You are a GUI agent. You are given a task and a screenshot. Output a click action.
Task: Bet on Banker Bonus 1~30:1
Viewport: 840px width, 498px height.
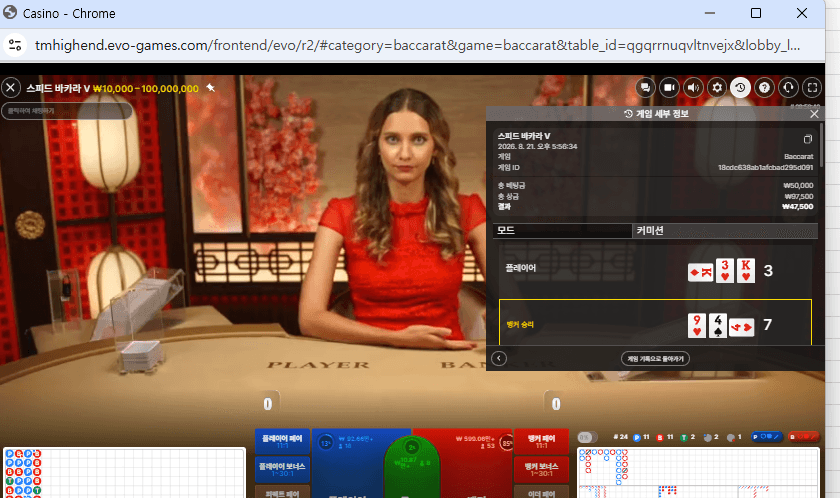click(541, 470)
